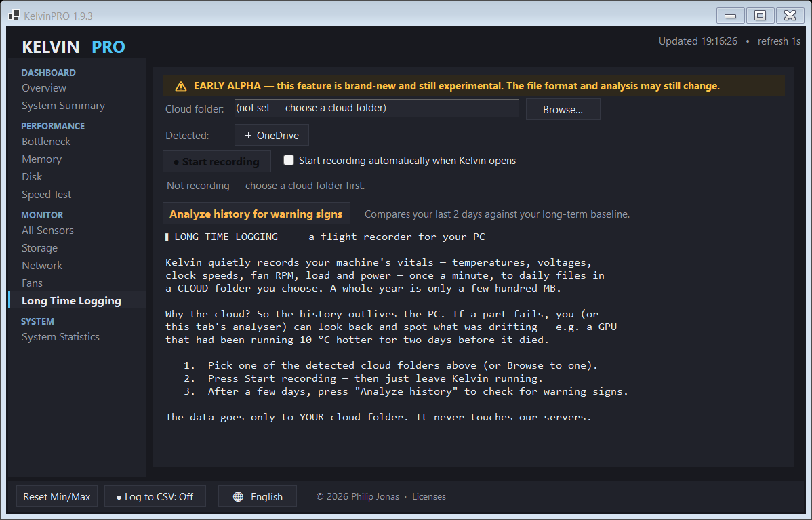812x520 pixels.
Task: Click the EARLY ALPHA warning banner text
Action: click(457, 86)
